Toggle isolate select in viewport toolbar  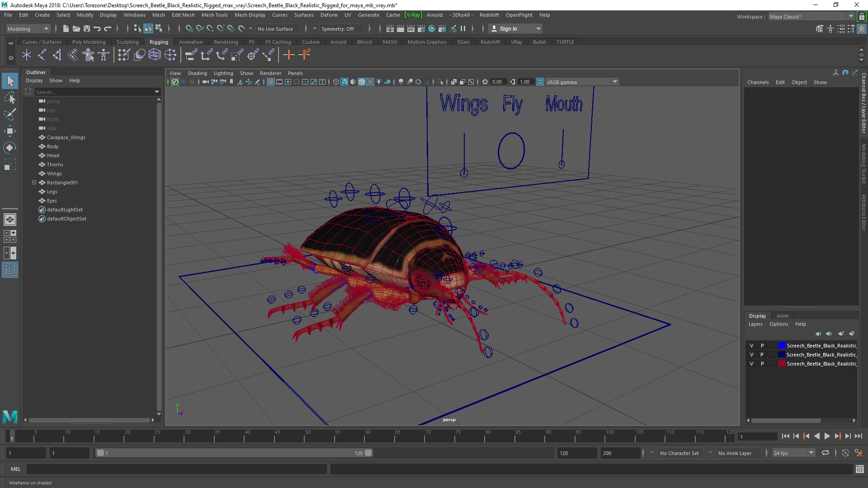coord(441,82)
